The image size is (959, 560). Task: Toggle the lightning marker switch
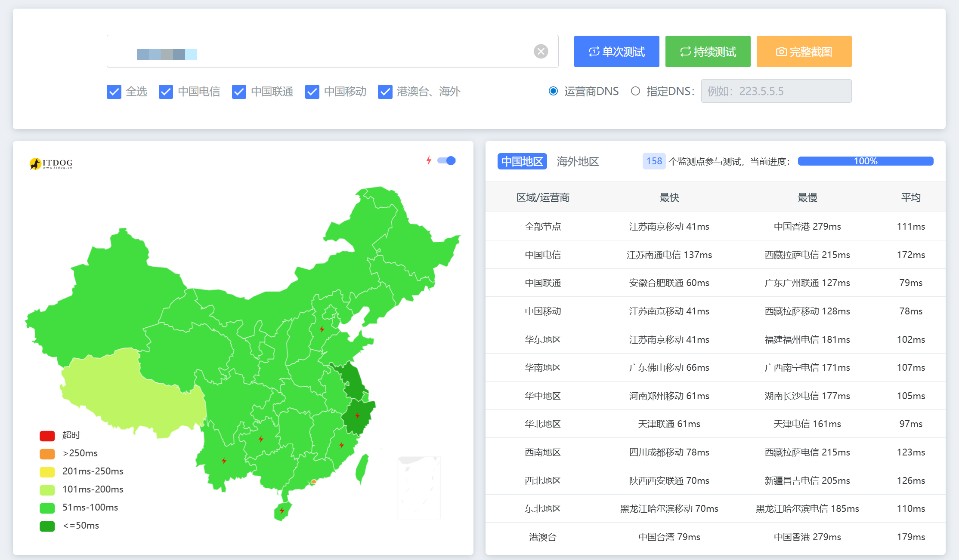click(447, 160)
